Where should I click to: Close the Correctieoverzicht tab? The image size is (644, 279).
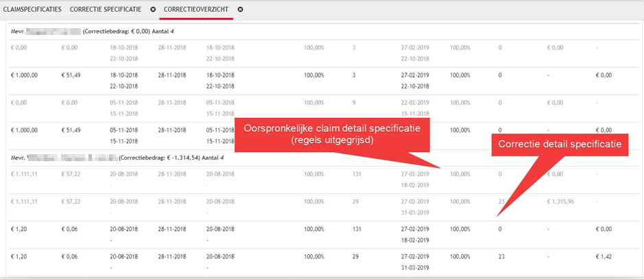click(241, 10)
